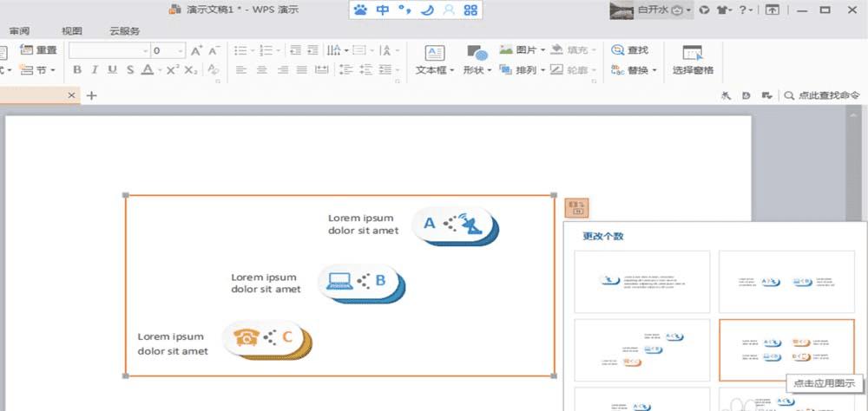Select the two-item diagram layout thumbnail
868x411 pixels.
point(786,282)
